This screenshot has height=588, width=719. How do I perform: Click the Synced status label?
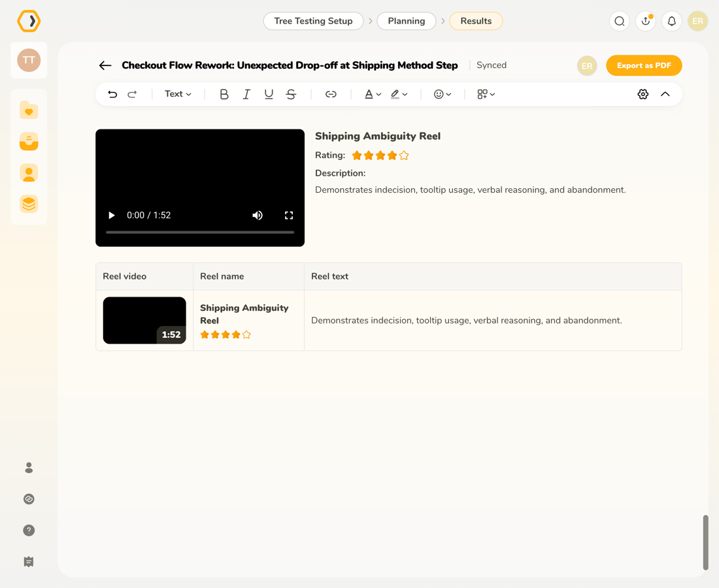[x=492, y=65]
